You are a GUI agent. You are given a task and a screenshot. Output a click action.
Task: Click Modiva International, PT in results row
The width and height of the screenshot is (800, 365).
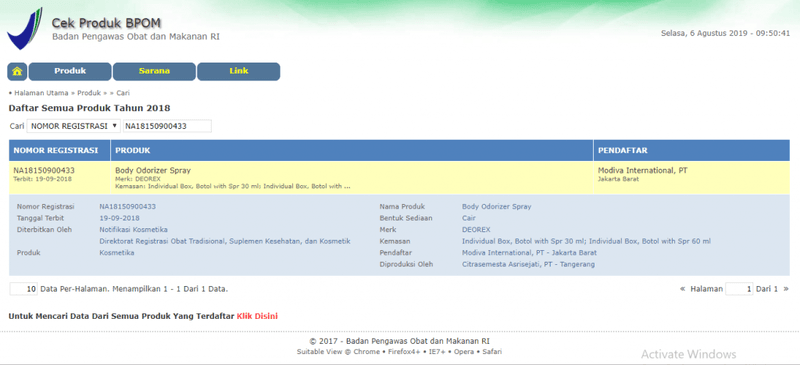point(642,171)
